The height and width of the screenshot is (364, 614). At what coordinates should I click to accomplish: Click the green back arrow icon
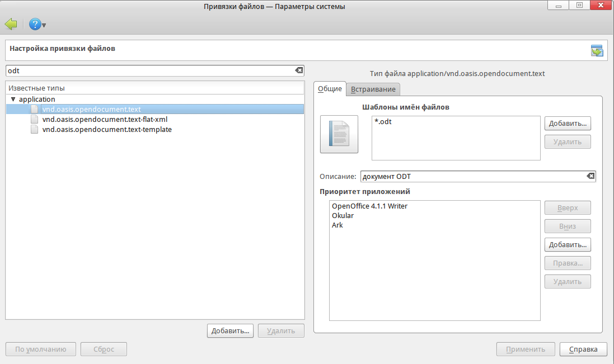(x=11, y=24)
